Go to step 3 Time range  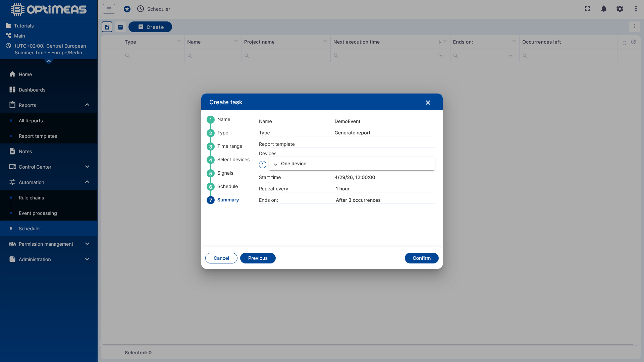click(224, 146)
